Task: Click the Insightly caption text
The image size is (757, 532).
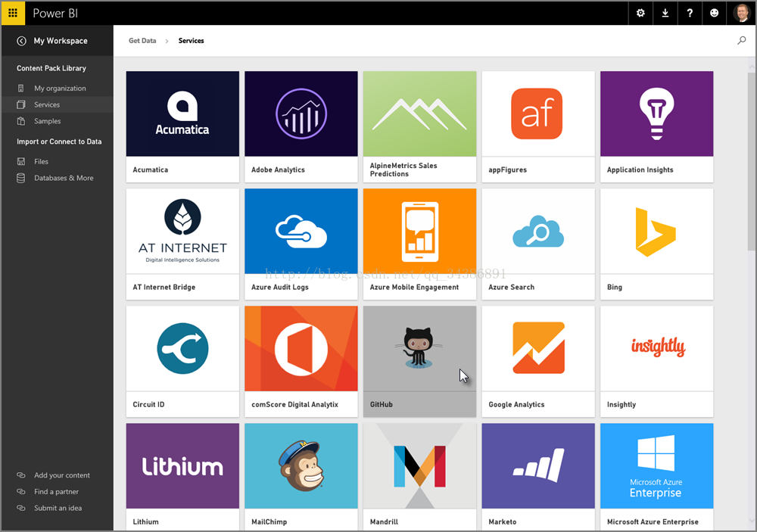Action: (621, 405)
